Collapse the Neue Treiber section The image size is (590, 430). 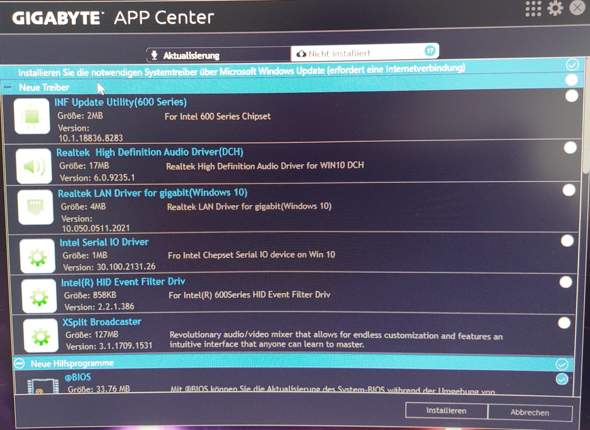[x=8, y=87]
